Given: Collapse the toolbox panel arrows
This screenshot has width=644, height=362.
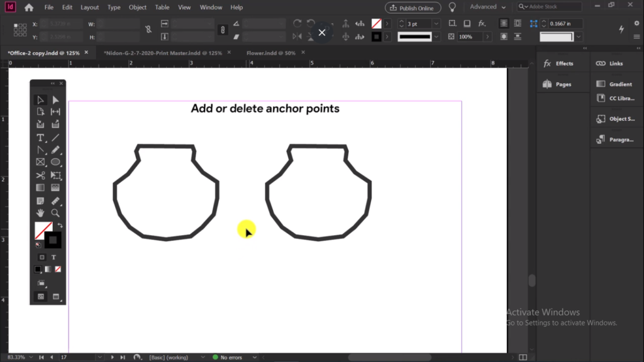Looking at the screenshot, I should coord(53,84).
